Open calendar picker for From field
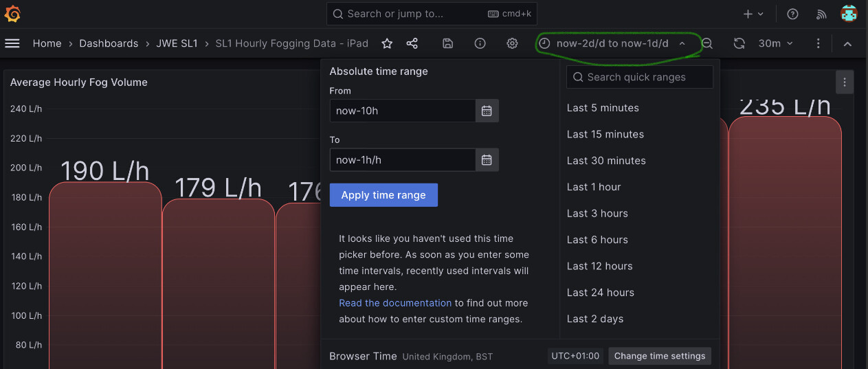The height and width of the screenshot is (369, 868). click(487, 111)
